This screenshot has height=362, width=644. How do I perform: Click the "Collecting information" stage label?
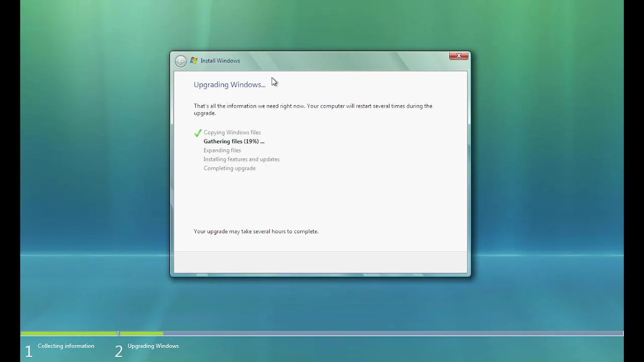(66, 346)
